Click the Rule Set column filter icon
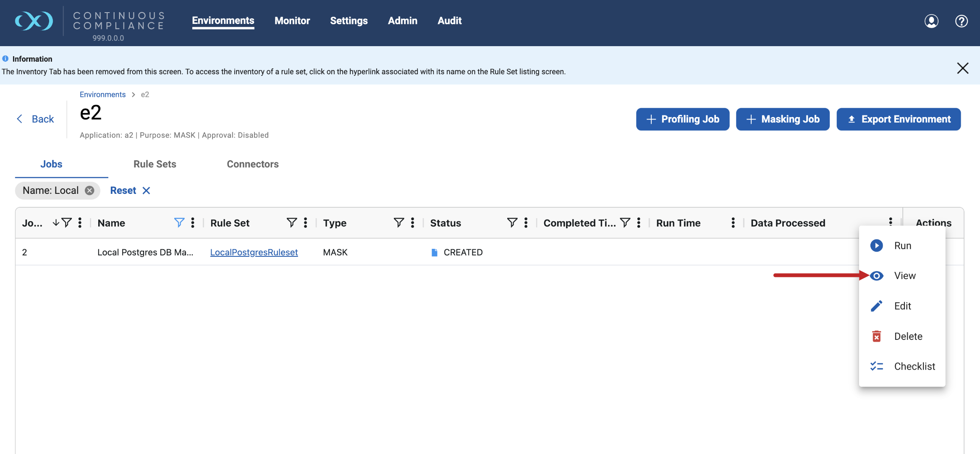The image size is (980, 454). (292, 223)
